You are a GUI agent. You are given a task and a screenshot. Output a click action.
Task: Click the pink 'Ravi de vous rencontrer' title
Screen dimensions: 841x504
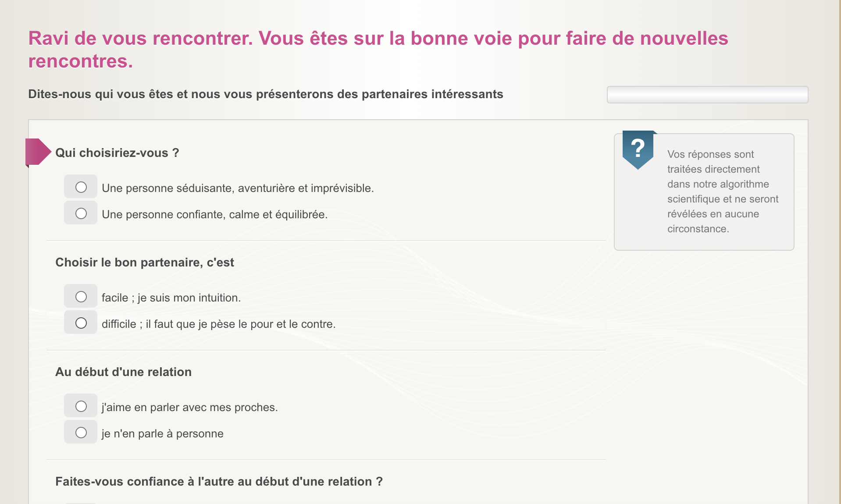(378, 50)
